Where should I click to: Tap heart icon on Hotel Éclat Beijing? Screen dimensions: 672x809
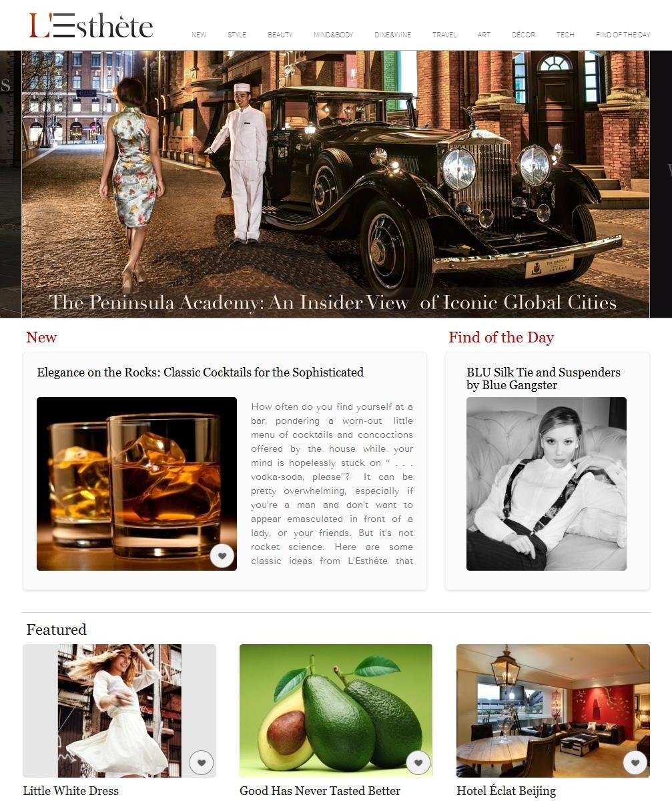635,762
